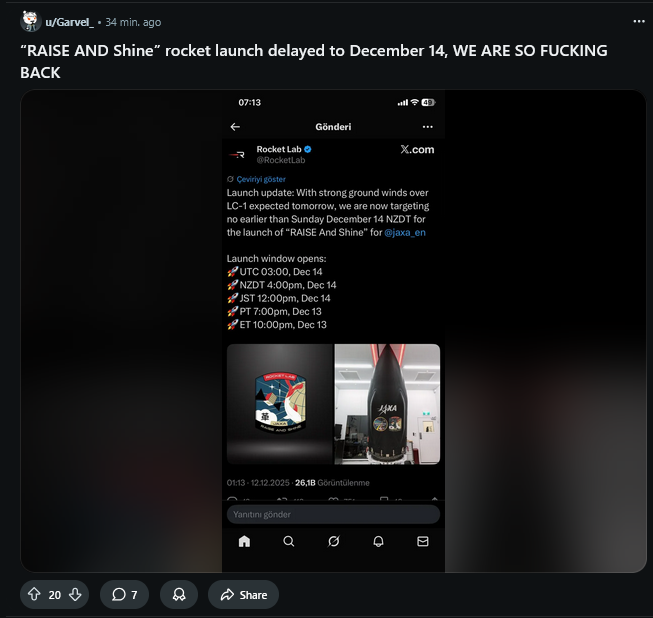Click the Rocket Lab profile avatar
Viewport: 653px width, 618px height.
click(x=237, y=154)
